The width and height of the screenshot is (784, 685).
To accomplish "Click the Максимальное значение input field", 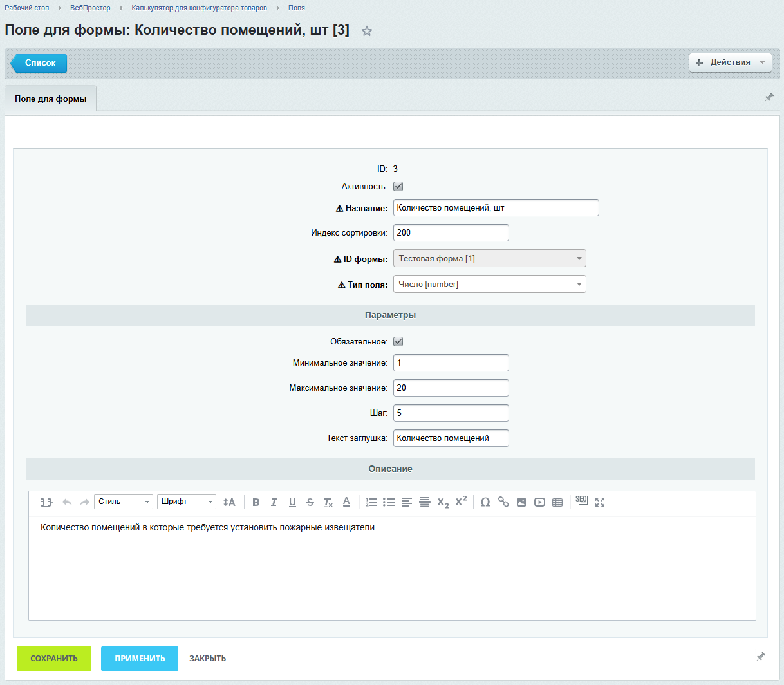I will [451, 388].
